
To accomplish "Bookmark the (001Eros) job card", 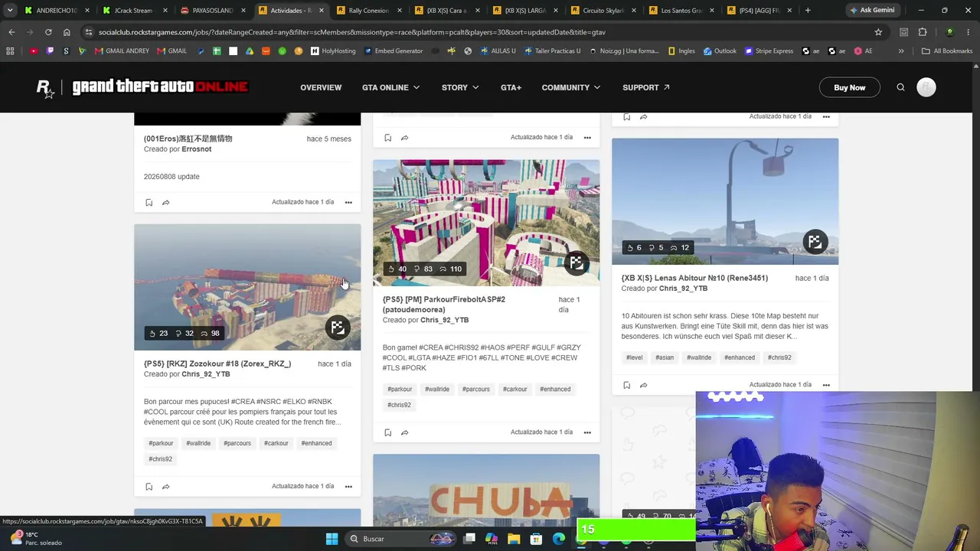I will point(149,203).
